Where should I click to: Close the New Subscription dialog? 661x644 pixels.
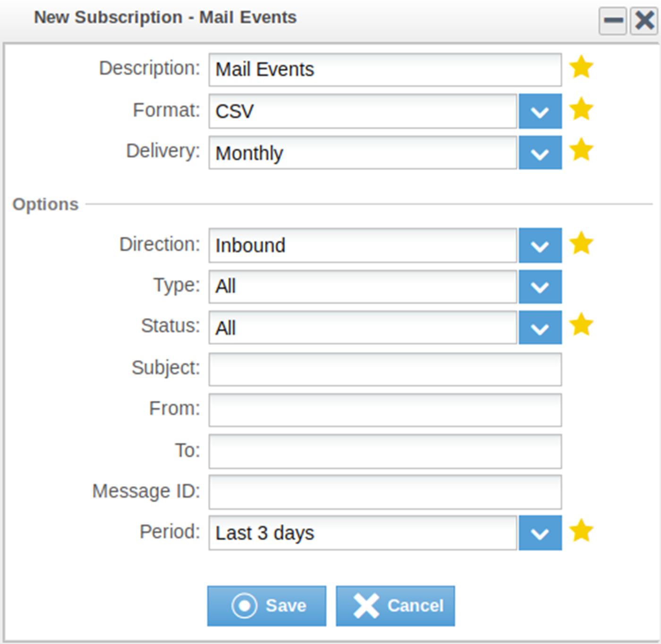click(644, 21)
